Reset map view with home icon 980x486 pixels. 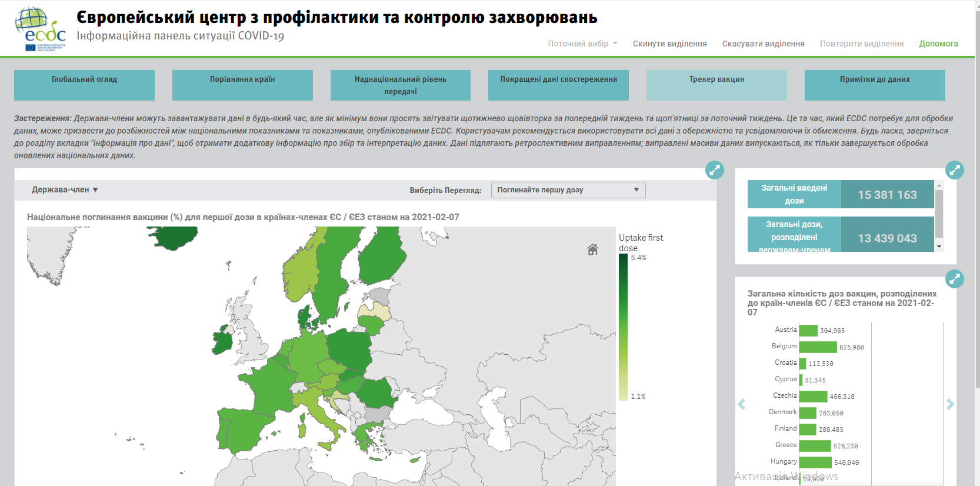(x=592, y=249)
